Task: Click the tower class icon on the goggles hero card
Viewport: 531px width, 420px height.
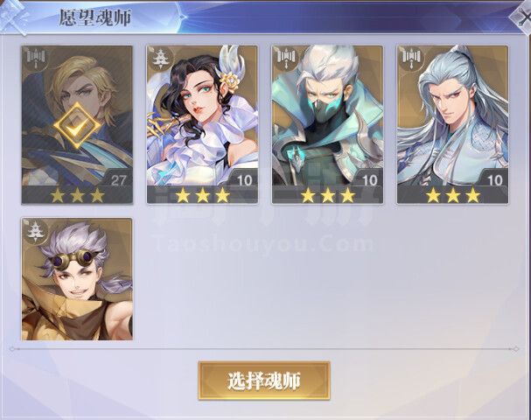Action: point(34,230)
